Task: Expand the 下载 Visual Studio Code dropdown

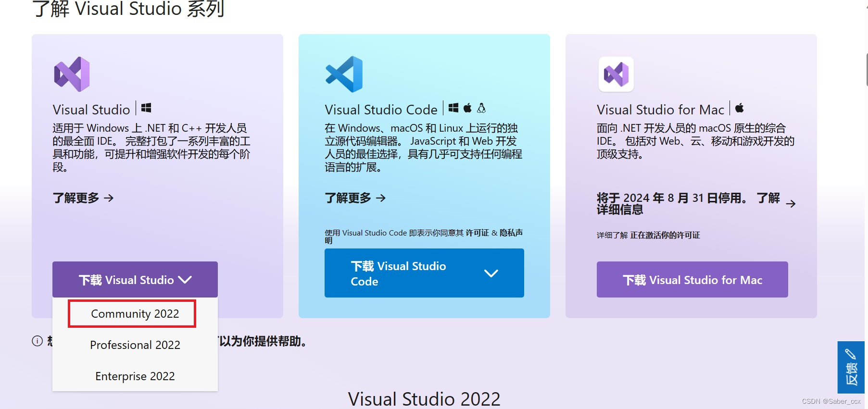Action: click(x=424, y=273)
